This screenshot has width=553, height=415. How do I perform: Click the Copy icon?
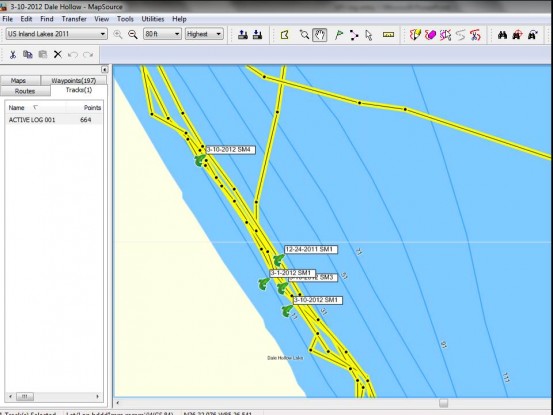(28, 54)
